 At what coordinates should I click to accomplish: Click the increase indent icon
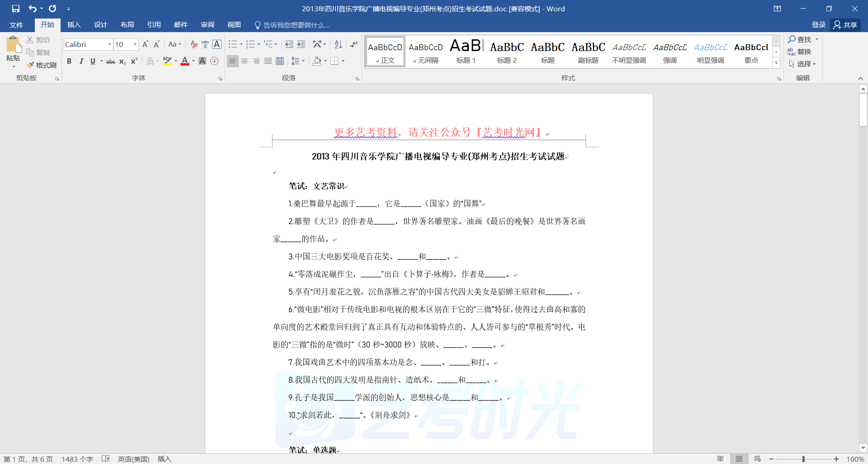coord(301,44)
